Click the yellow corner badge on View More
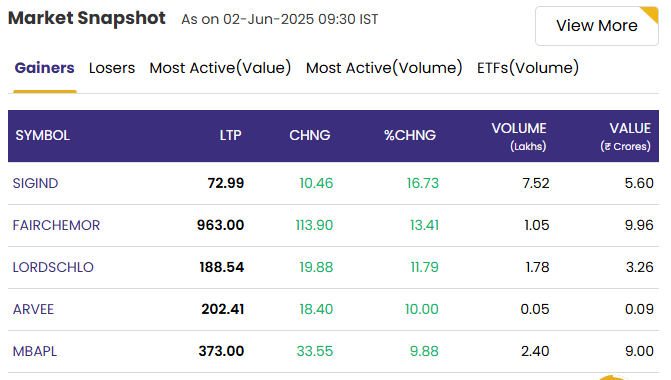 pyautogui.click(x=651, y=13)
